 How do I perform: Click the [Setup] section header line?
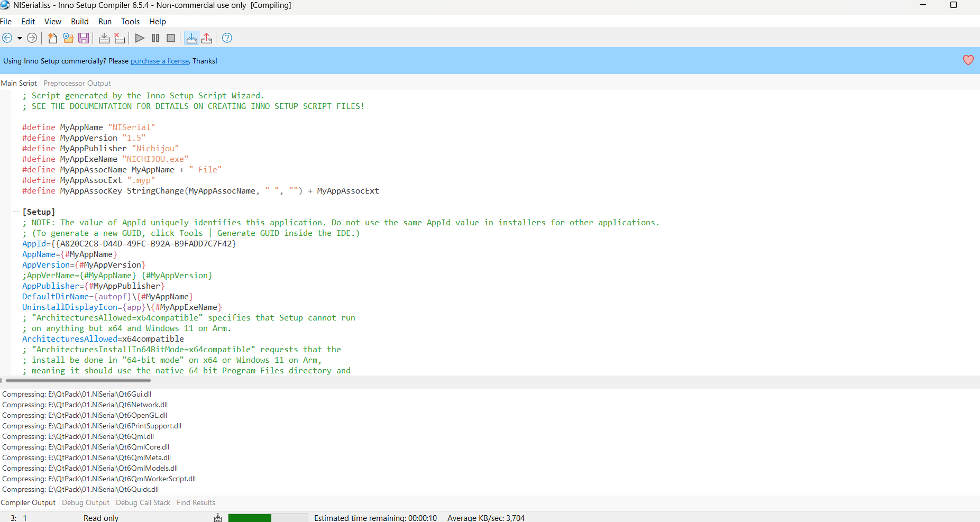39,212
